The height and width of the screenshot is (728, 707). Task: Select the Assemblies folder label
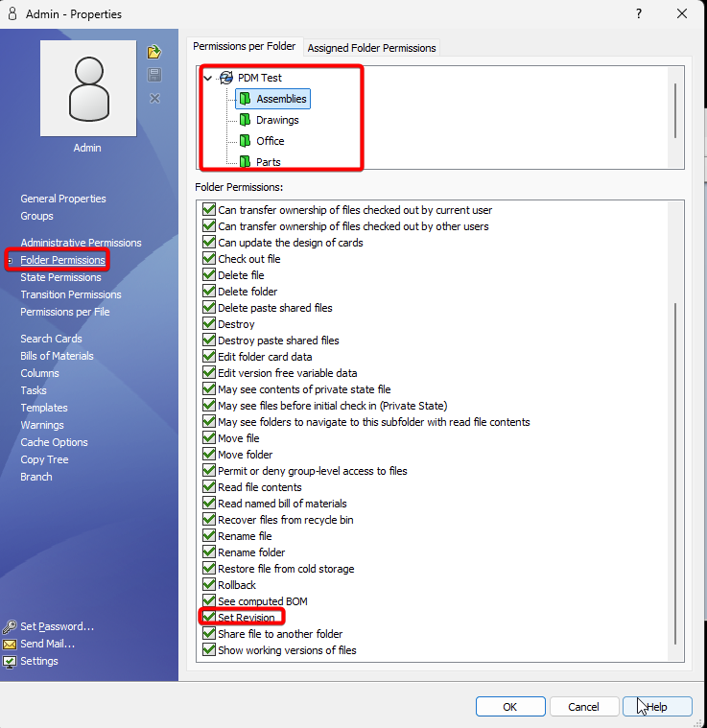click(281, 99)
